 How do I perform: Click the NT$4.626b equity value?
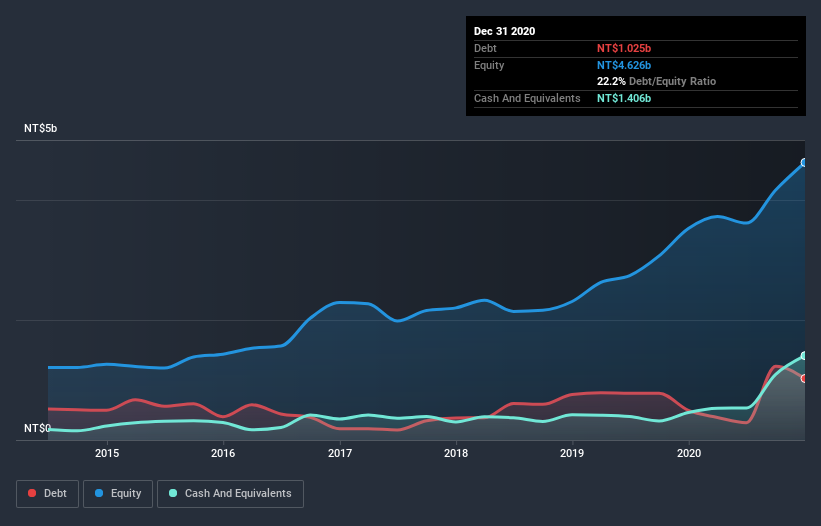pyautogui.click(x=624, y=65)
